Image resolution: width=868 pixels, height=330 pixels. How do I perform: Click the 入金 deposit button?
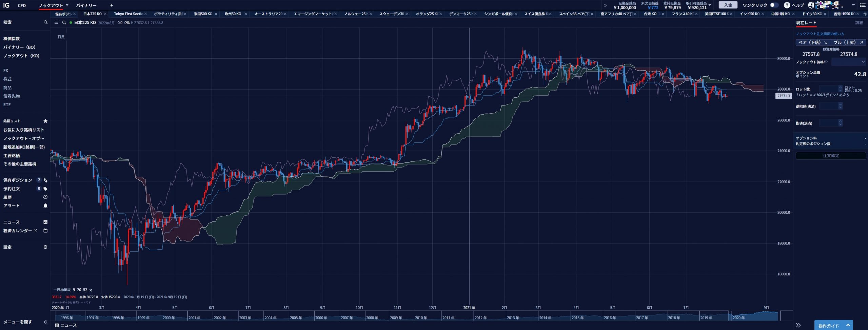click(728, 5)
